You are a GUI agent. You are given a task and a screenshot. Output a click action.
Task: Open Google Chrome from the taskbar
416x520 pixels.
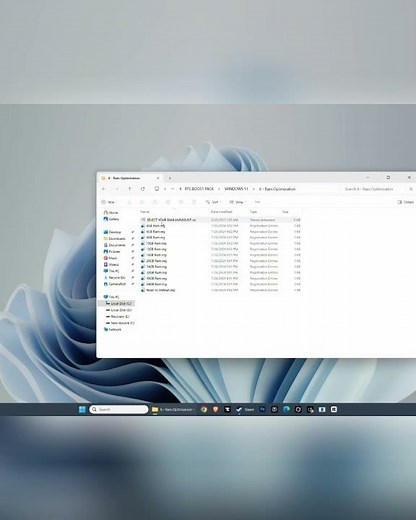click(204, 409)
